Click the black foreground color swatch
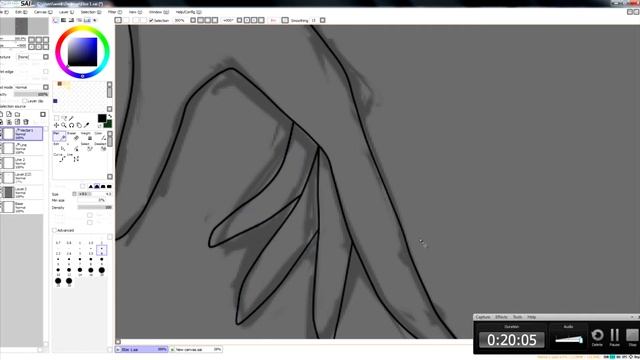Image resolution: width=640 pixels, height=360 pixels. click(102, 118)
